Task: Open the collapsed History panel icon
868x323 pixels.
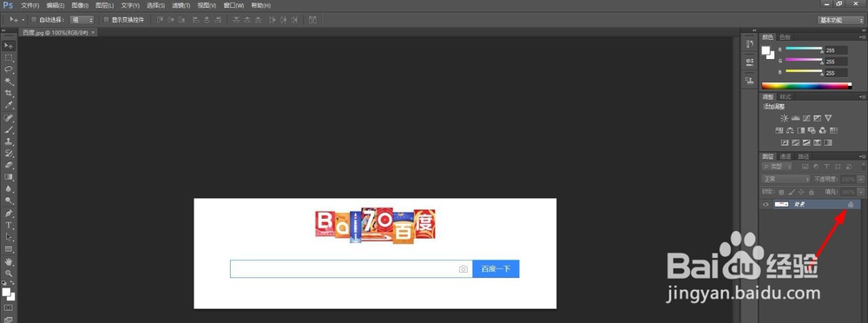Action: click(750, 43)
